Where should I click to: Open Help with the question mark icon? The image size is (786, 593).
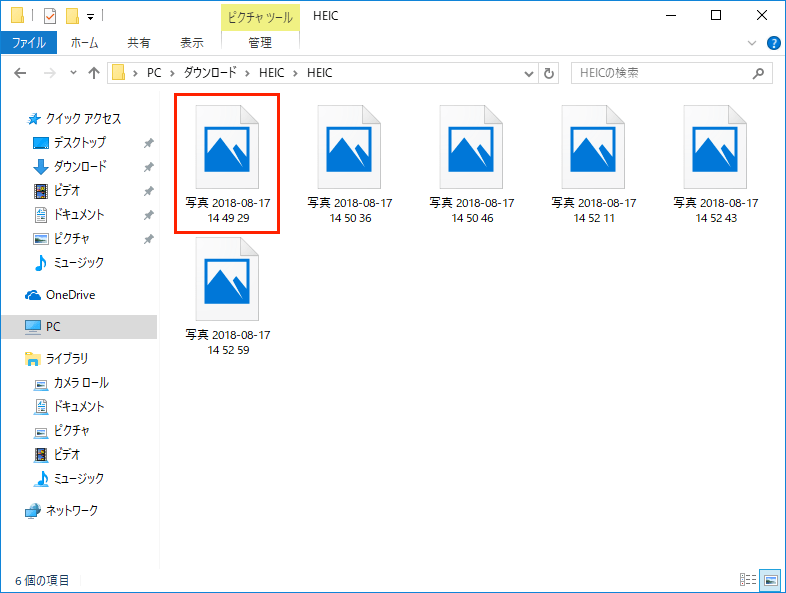click(x=773, y=43)
